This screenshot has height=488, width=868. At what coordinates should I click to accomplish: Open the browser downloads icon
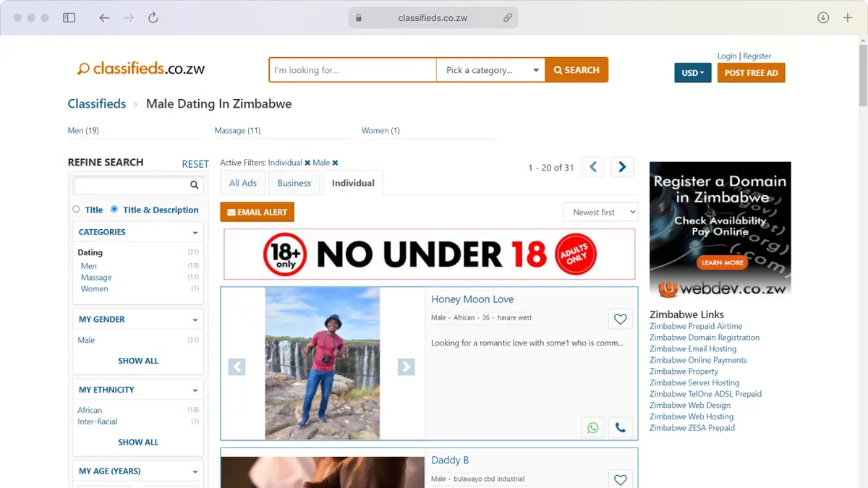[x=823, y=17]
